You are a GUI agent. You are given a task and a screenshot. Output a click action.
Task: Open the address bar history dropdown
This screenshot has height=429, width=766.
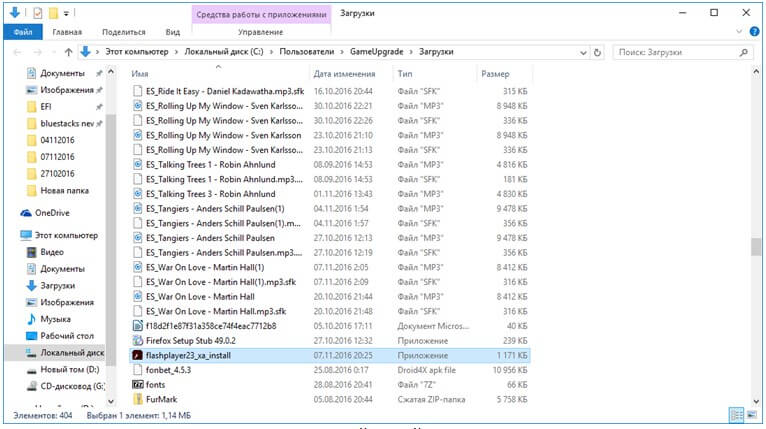click(581, 51)
